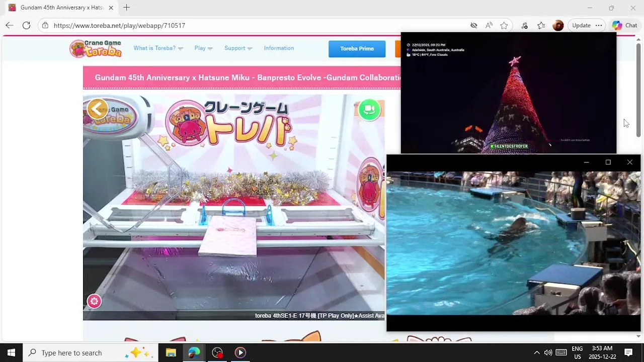Click the Toreba Prime button
The height and width of the screenshot is (362, 644).
click(357, 49)
